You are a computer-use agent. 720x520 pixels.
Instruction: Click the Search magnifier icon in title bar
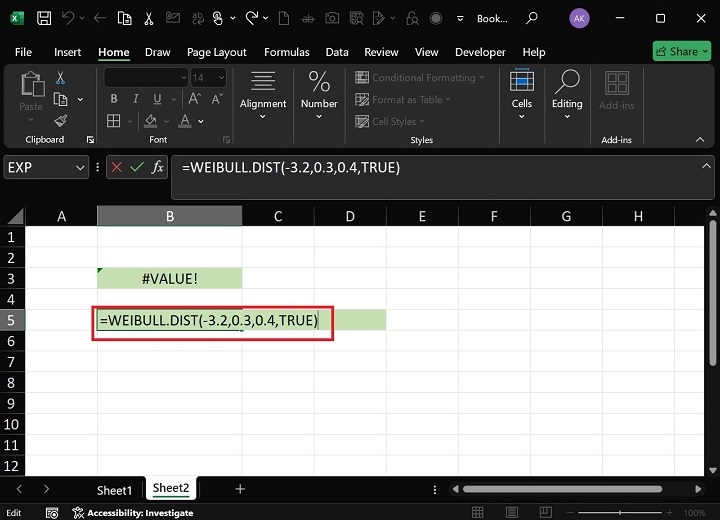[x=531, y=18]
